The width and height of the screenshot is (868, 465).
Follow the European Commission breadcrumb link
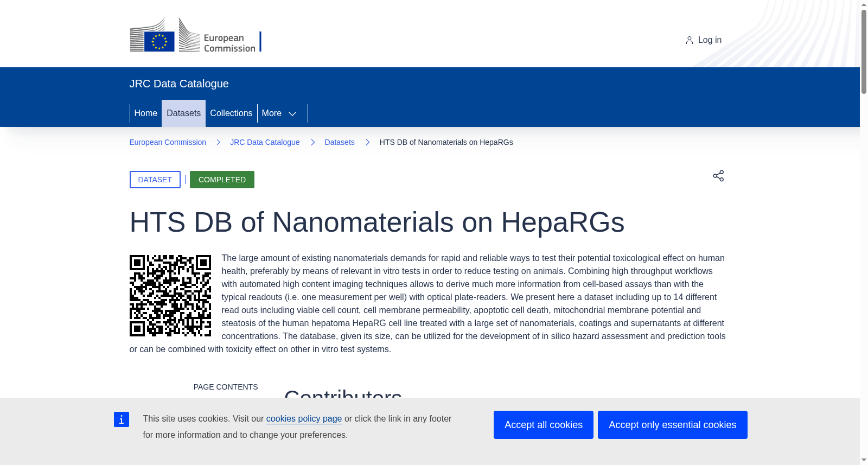tap(168, 142)
